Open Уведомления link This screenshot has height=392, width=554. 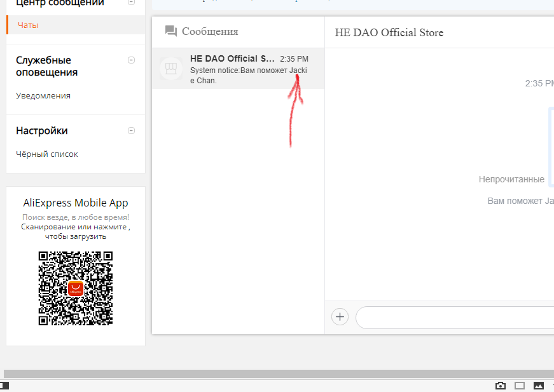(x=43, y=96)
